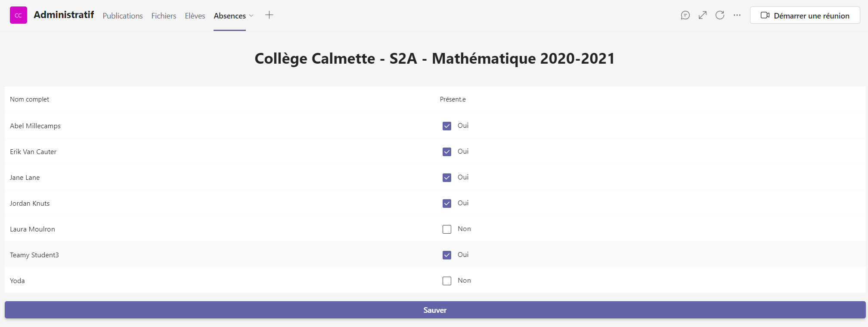Uncheck presence for Abel Millecamps
The width and height of the screenshot is (868, 327).
click(x=447, y=126)
